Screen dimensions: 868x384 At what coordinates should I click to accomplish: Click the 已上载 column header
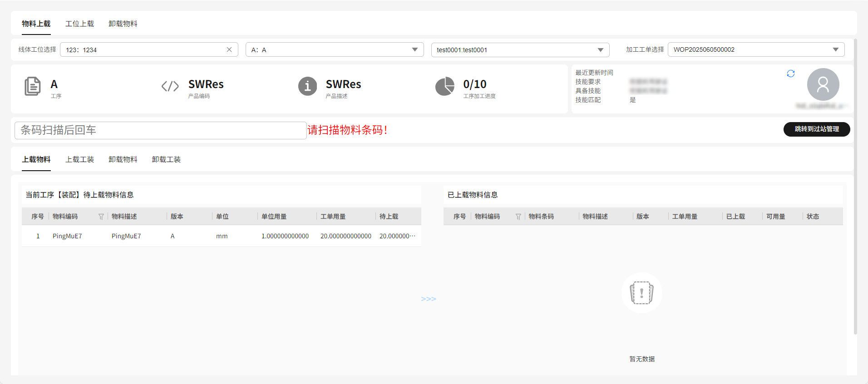tap(735, 217)
